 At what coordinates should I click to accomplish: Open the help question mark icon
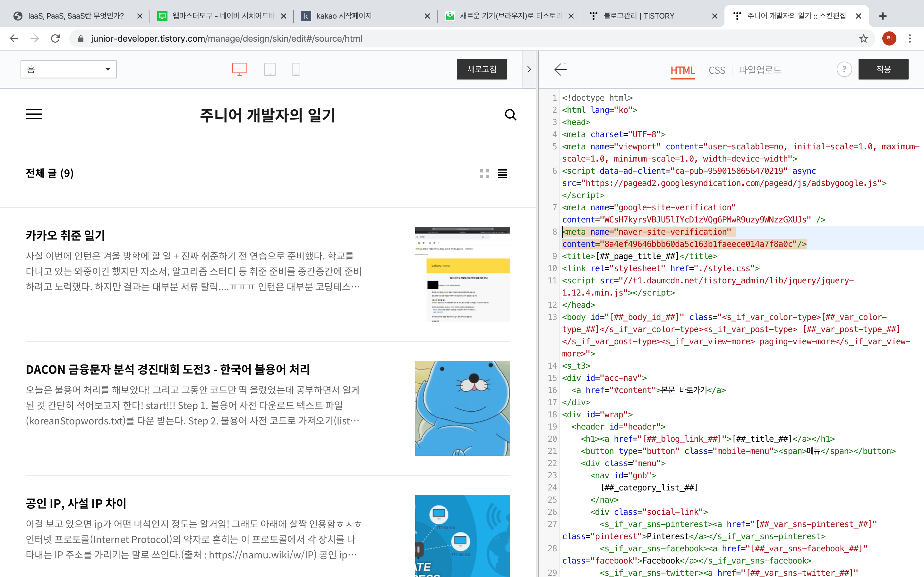pyautogui.click(x=844, y=70)
